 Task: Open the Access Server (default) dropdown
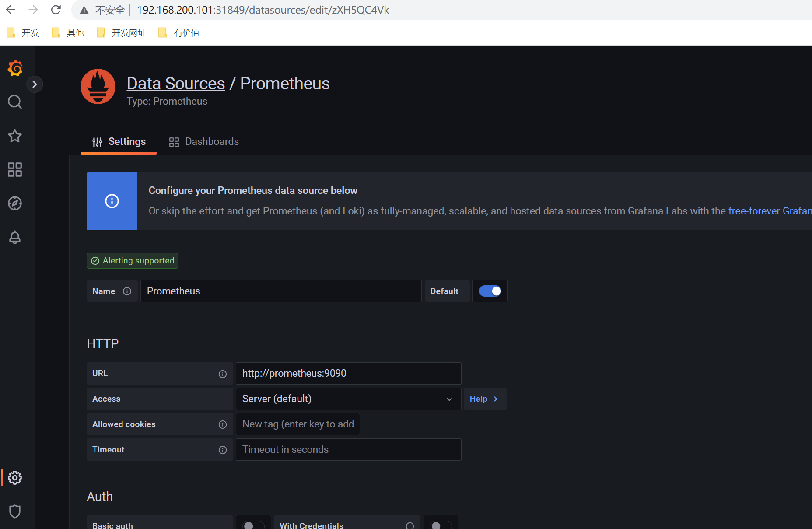pos(348,399)
